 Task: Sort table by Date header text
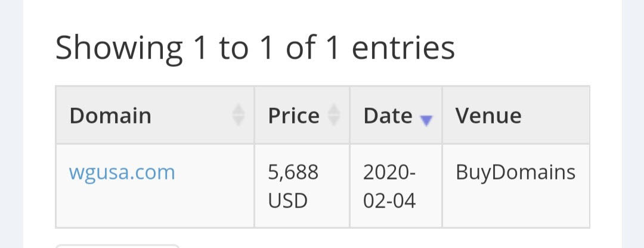(x=388, y=116)
